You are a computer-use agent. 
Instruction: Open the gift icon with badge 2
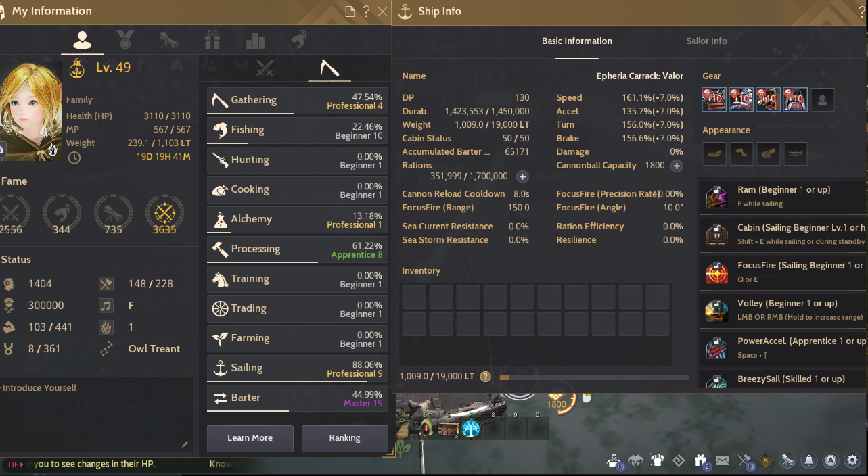point(701,461)
